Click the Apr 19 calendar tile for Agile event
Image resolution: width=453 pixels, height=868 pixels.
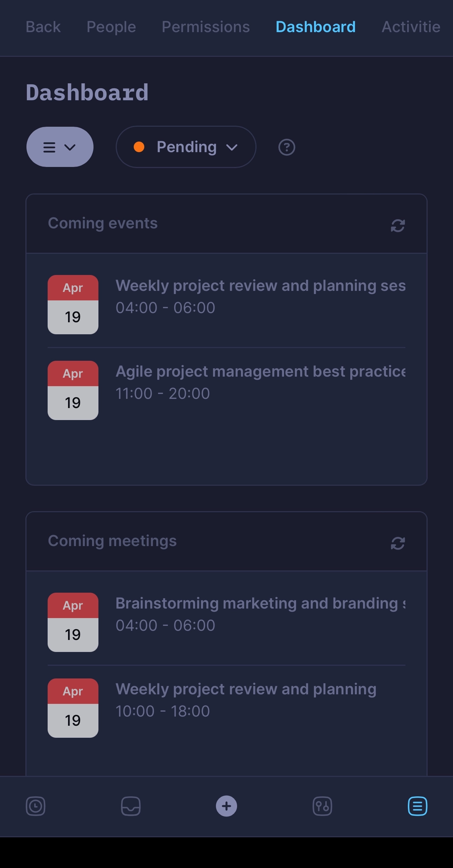73,390
